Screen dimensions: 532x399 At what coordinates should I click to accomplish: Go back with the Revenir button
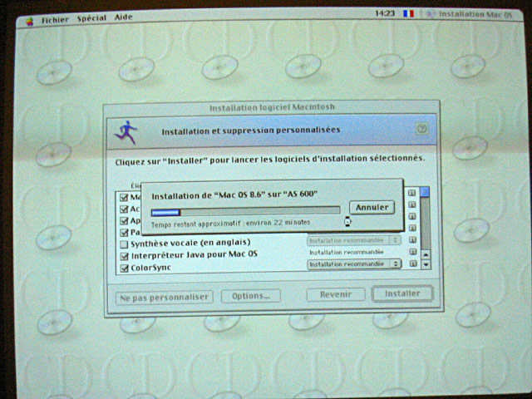[336, 294]
